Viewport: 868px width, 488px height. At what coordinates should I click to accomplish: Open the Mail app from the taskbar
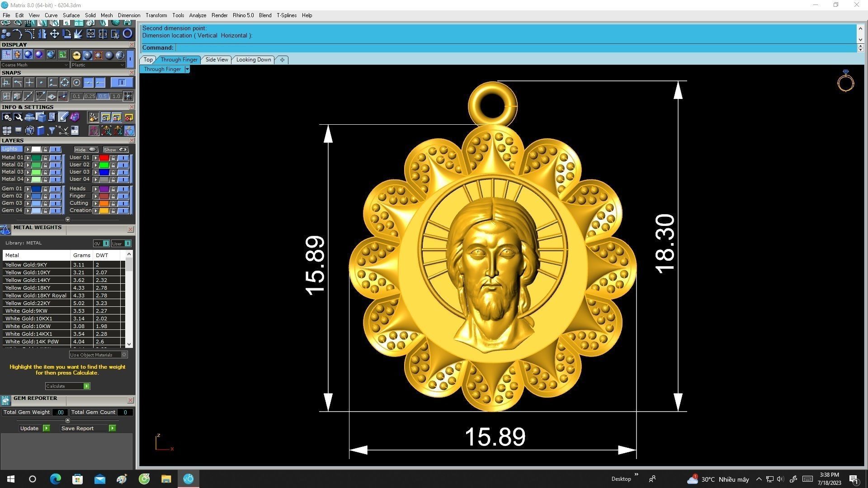point(99,479)
